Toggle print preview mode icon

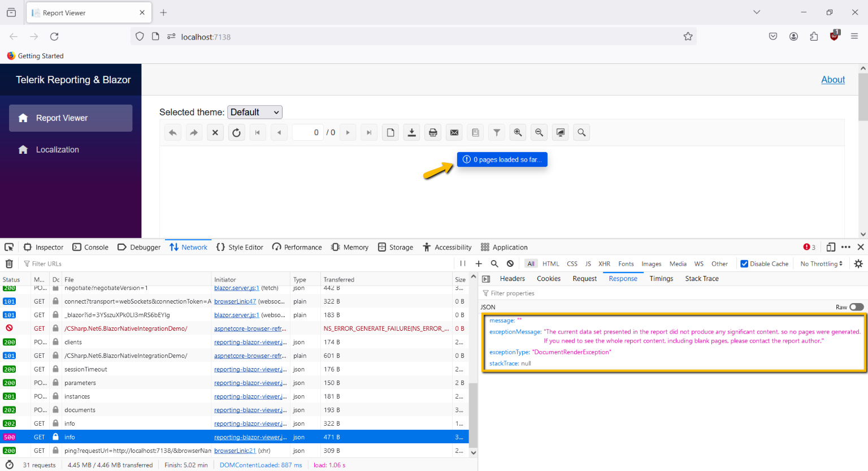click(390, 133)
